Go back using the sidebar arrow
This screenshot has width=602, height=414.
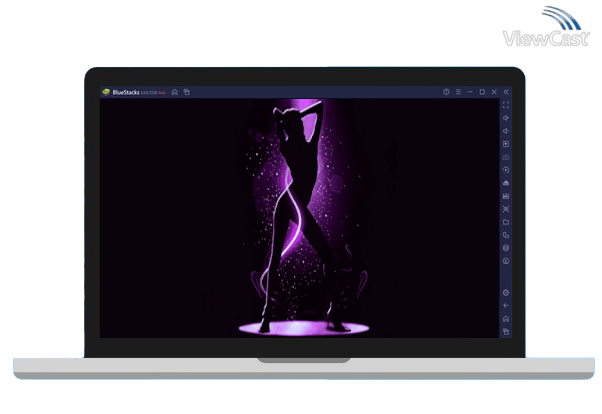[506, 306]
